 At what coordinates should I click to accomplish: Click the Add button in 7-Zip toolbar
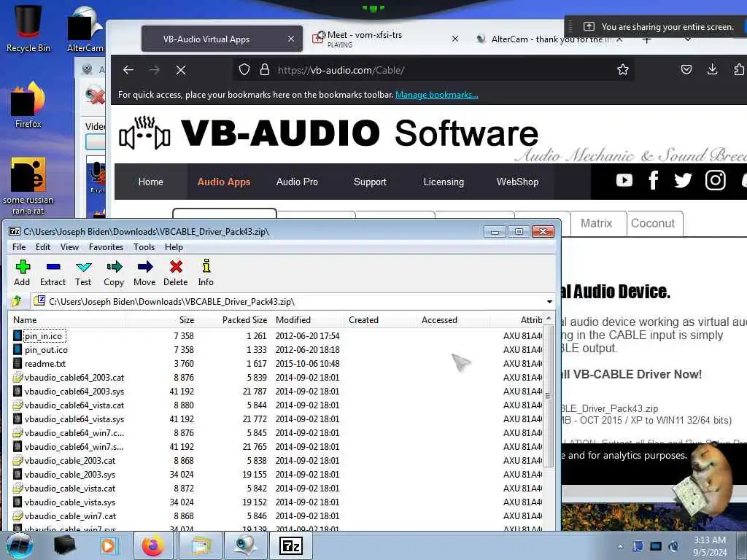tap(22, 273)
